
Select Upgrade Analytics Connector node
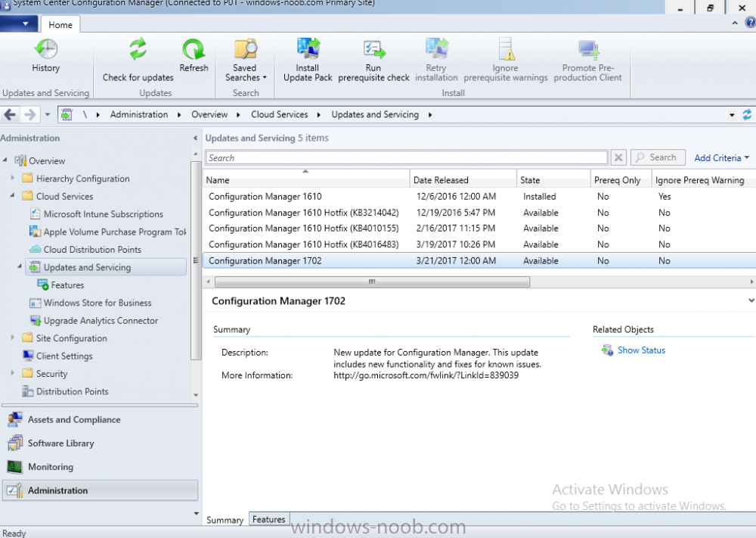94,321
